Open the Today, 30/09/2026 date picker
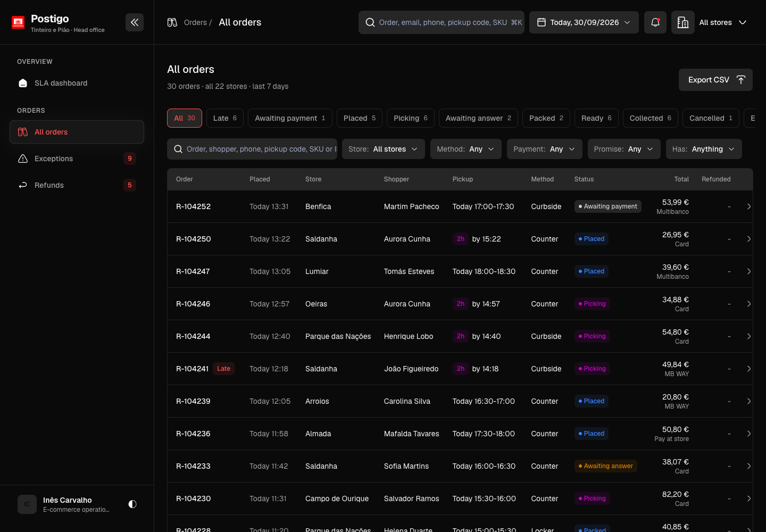The height and width of the screenshot is (532, 766). [584, 22]
